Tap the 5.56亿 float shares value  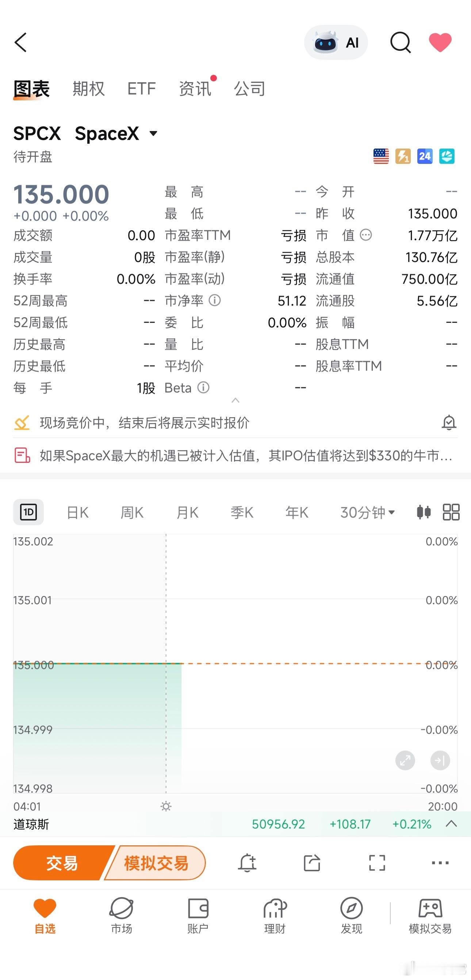(437, 301)
